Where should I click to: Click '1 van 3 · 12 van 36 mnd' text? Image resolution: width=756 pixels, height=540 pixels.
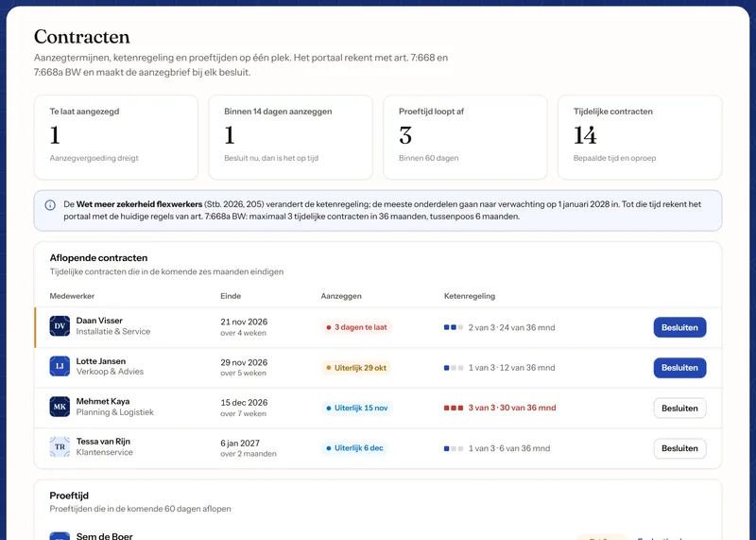tap(511, 368)
